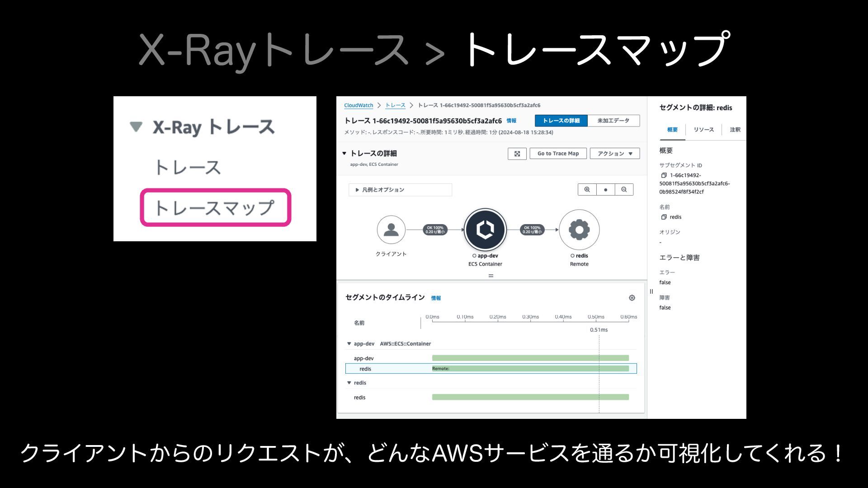
Task: Copy the subsegment ID with copy icon
Action: pyautogui.click(x=664, y=175)
